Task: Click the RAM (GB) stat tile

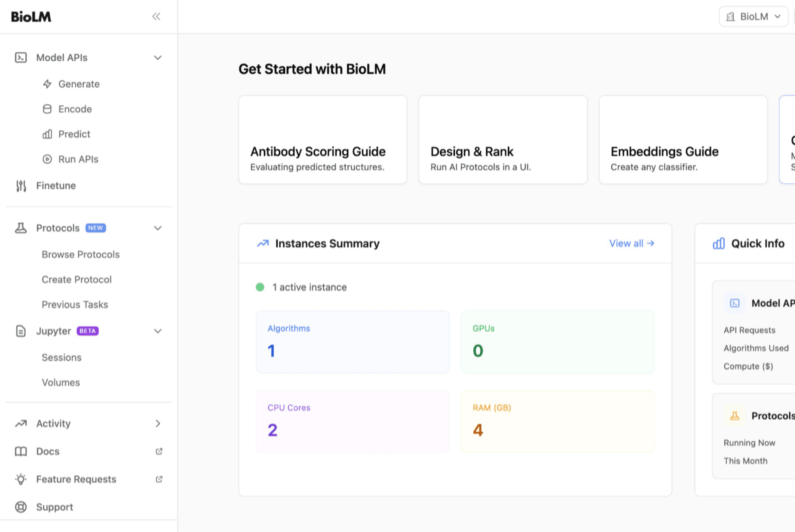Action: [x=557, y=421]
